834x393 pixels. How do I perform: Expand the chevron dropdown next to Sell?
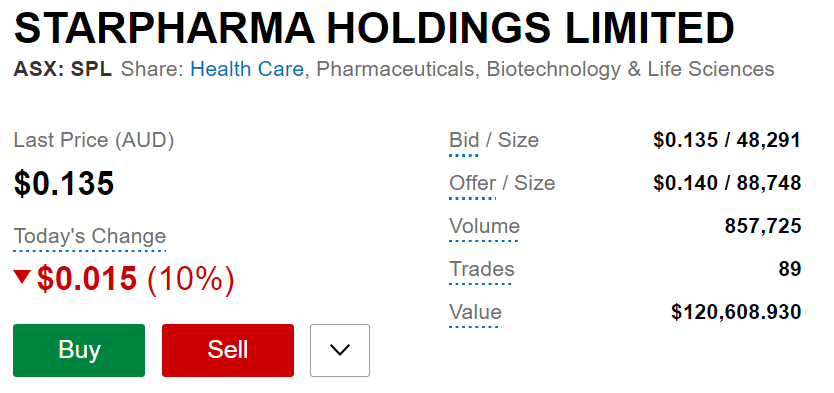pos(340,350)
